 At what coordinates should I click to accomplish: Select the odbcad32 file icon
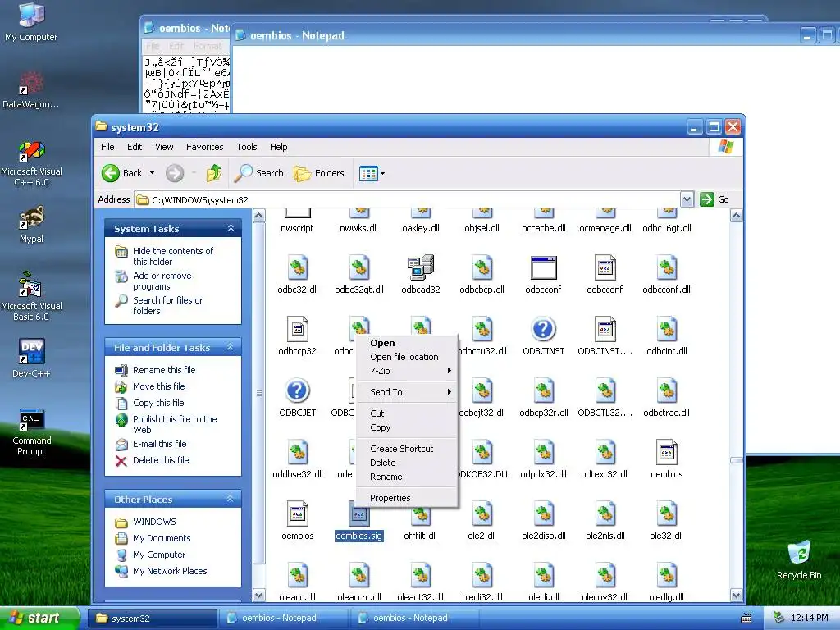coord(421,268)
